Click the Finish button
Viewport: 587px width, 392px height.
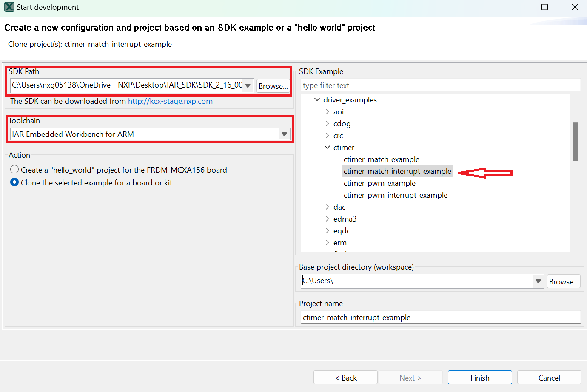480,377
